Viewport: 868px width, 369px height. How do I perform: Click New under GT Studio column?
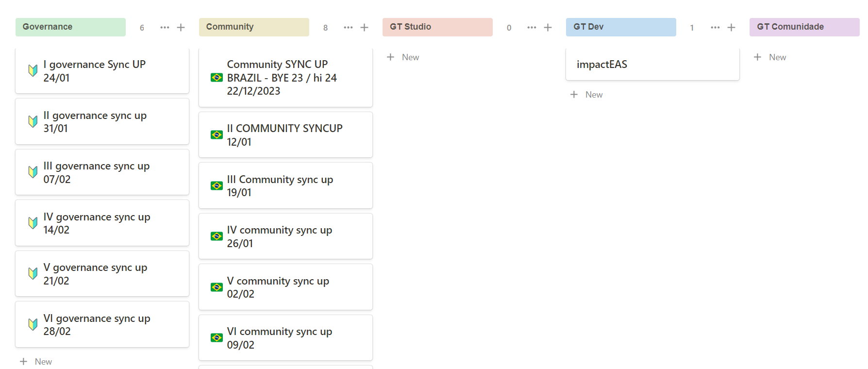point(403,57)
